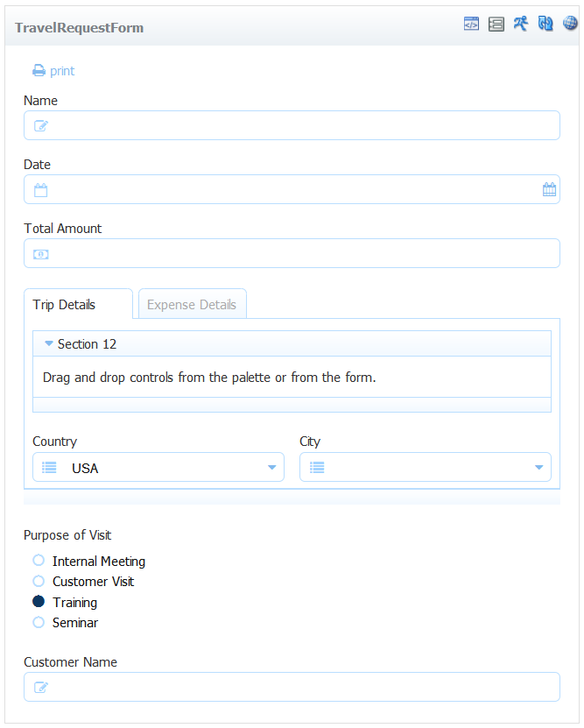Open the source code view icon
Screen dimensions: 584x728
[x=471, y=23]
